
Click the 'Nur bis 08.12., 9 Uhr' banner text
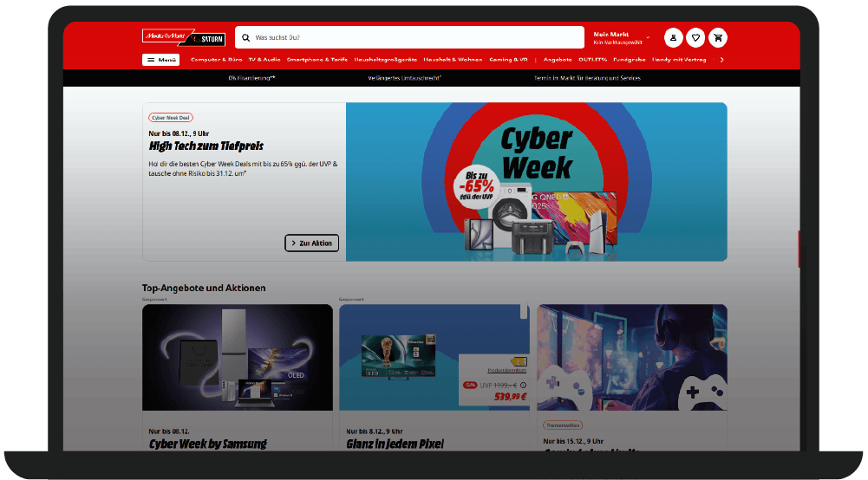coord(179,133)
